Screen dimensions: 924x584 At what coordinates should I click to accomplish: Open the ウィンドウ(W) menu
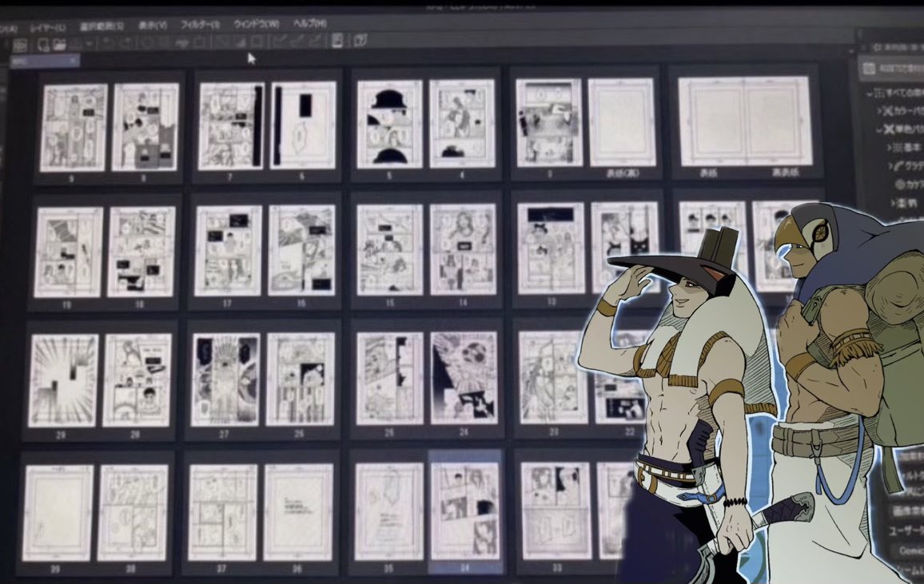click(x=256, y=24)
